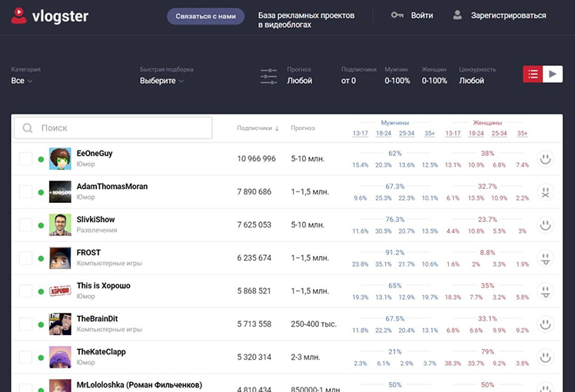This screenshot has height=392, width=575.
Task: Click the vlogster logo icon
Action: (x=19, y=16)
